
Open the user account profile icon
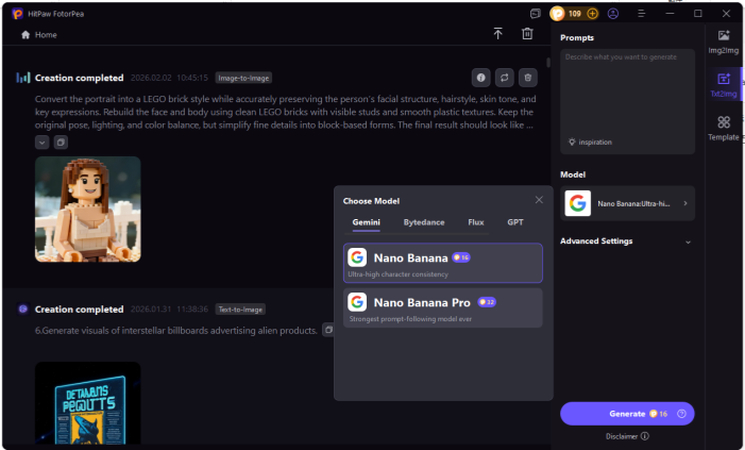pos(613,14)
